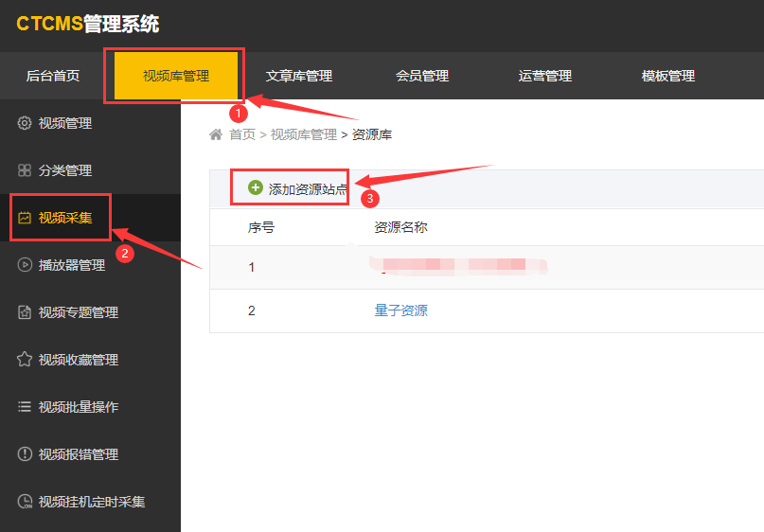Click the play icon beside 播放器管理
This screenshot has height=532, width=764.
tap(25, 265)
